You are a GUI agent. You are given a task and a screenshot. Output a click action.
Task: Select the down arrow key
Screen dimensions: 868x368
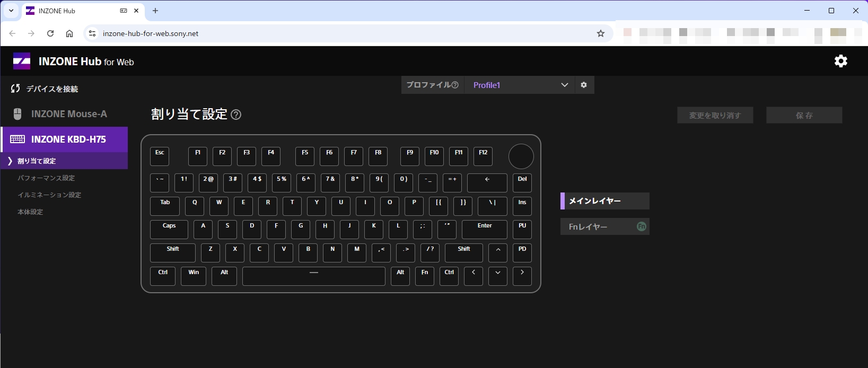[498, 276]
